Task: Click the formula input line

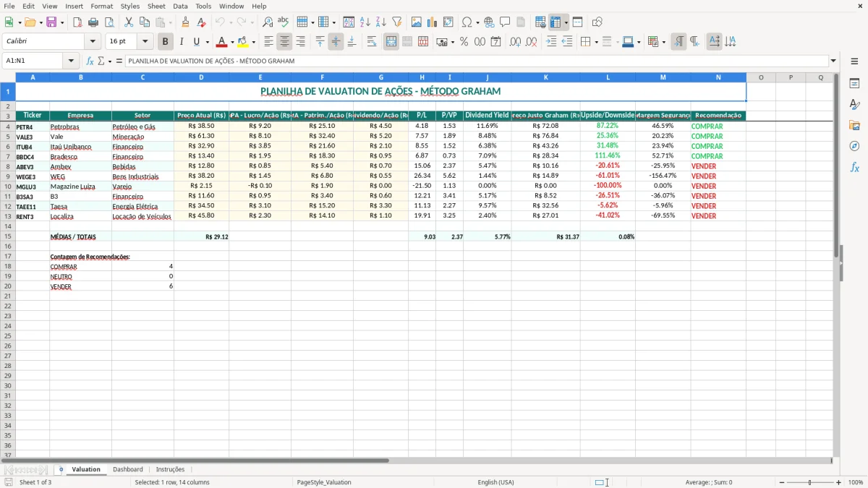Action: [x=476, y=61]
